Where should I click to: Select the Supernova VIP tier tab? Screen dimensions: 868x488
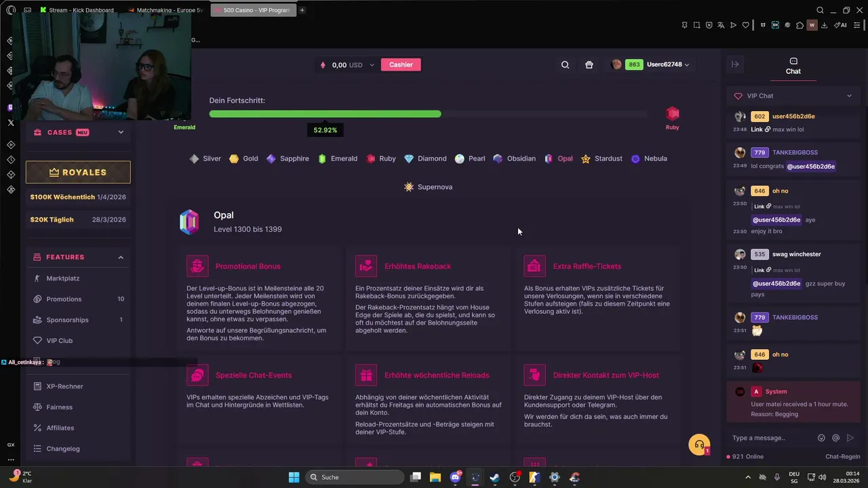pos(428,187)
